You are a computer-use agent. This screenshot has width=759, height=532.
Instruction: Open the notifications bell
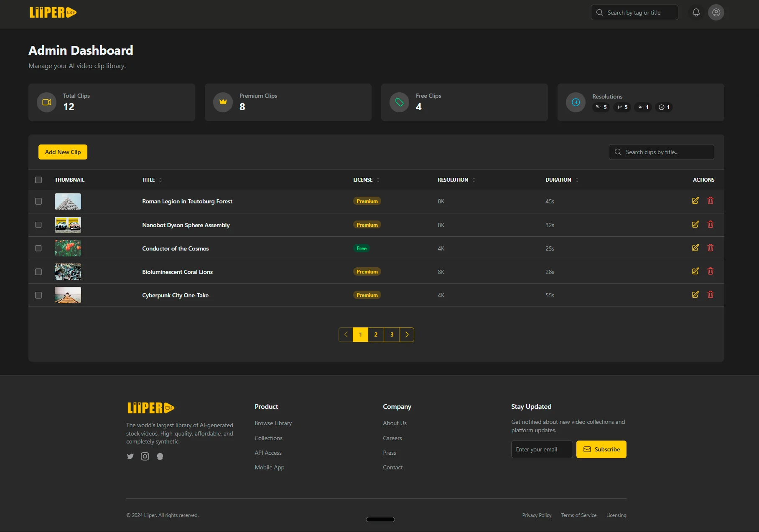point(696,13)
